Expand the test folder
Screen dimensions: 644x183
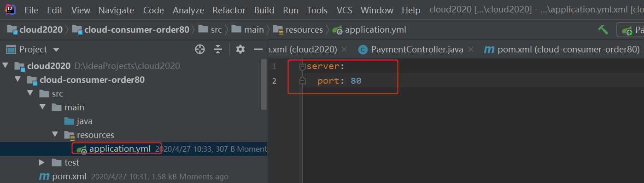coord(42,163)
